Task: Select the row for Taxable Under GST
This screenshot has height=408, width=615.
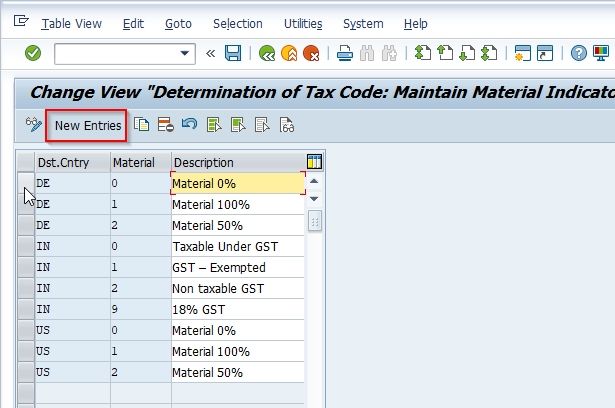Action: 26,246
